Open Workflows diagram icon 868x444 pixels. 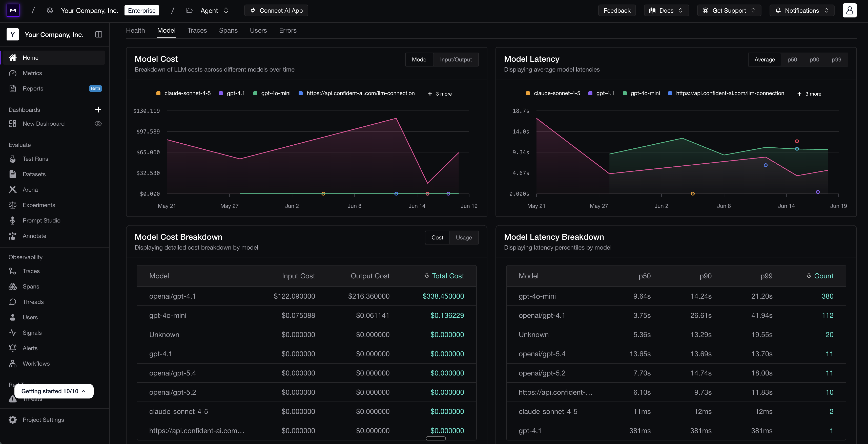[12, 364]
